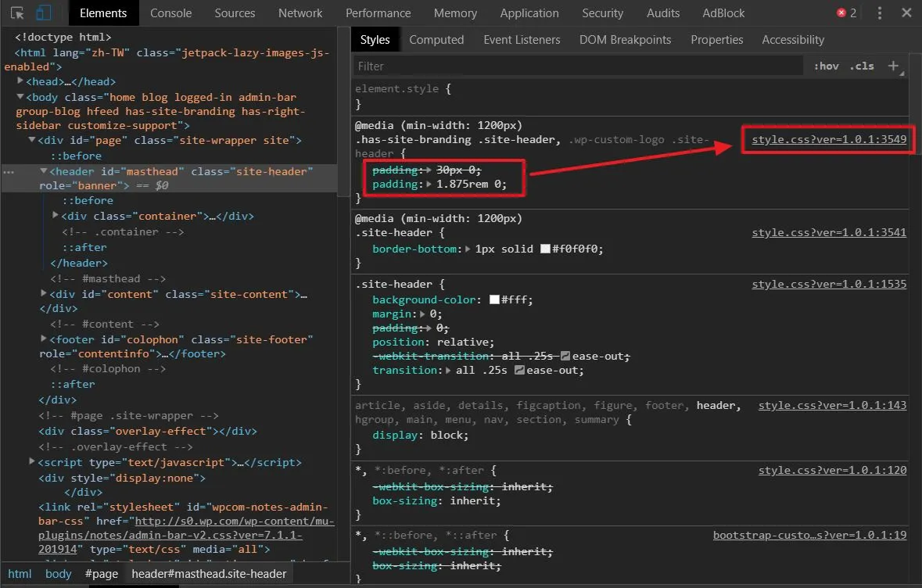Image resolution: width=922 pixels, height=588 pixels.
Task: Open the ease-out timing editor for transition
Action: [x=519, y=370]
